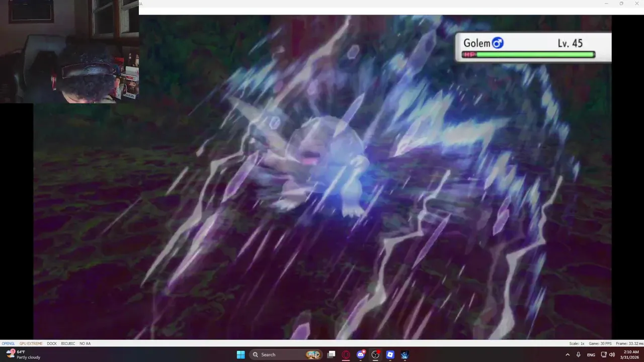Show hidden system tray icons
The width and height of the screenshot is (644, 362).
[568, 354]
